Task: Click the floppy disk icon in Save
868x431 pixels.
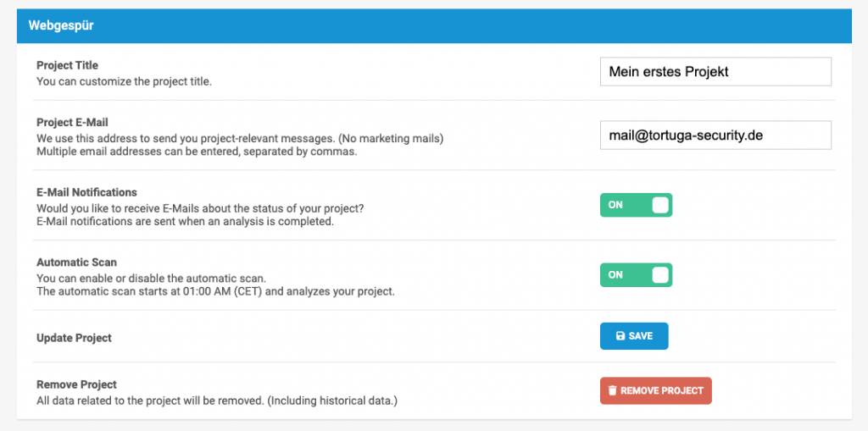Action: tap(620, 336)
